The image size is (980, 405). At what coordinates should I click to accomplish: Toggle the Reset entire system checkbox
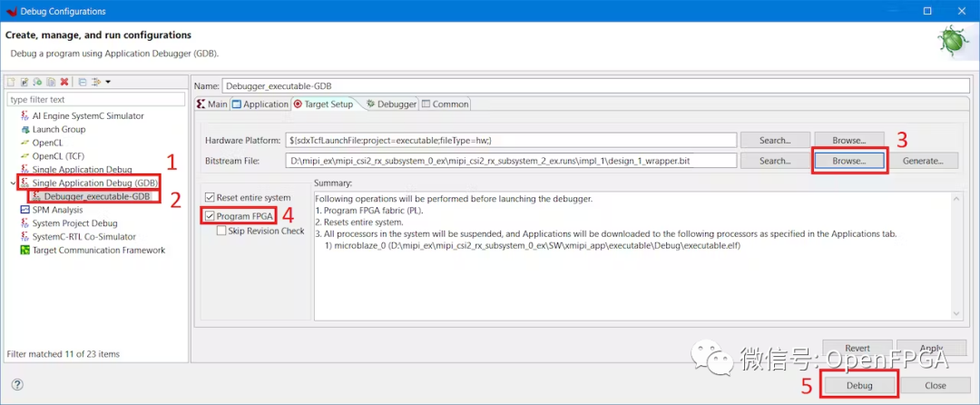[x=209, y=197]
